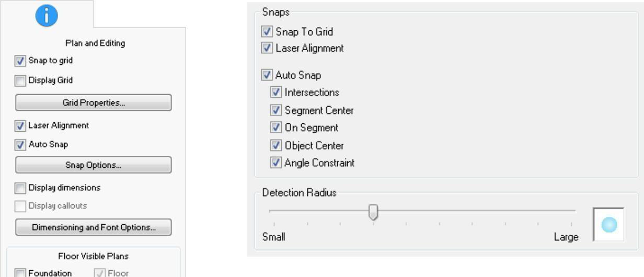Open the blue info tab icon
This screenshot has width=644, height=277.
point(47,15)
